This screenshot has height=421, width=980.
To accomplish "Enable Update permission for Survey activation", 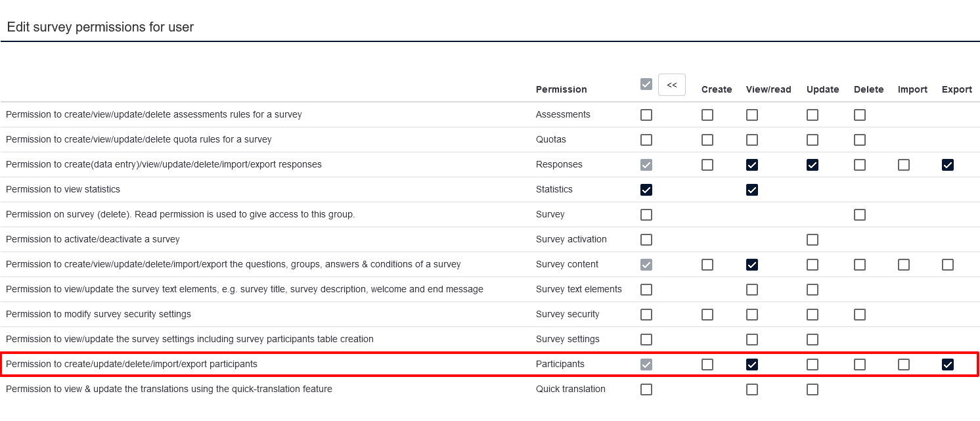I will coord(813,240).
